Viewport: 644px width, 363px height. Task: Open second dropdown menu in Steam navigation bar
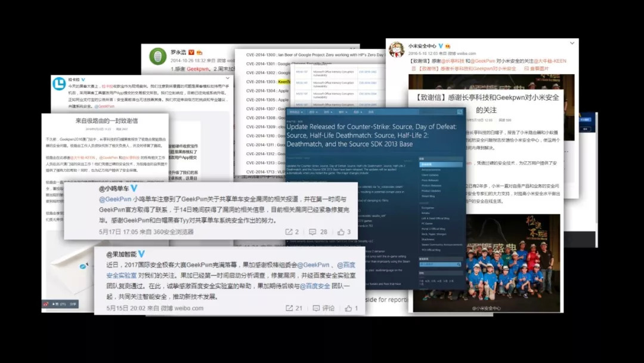coord(314,112)
